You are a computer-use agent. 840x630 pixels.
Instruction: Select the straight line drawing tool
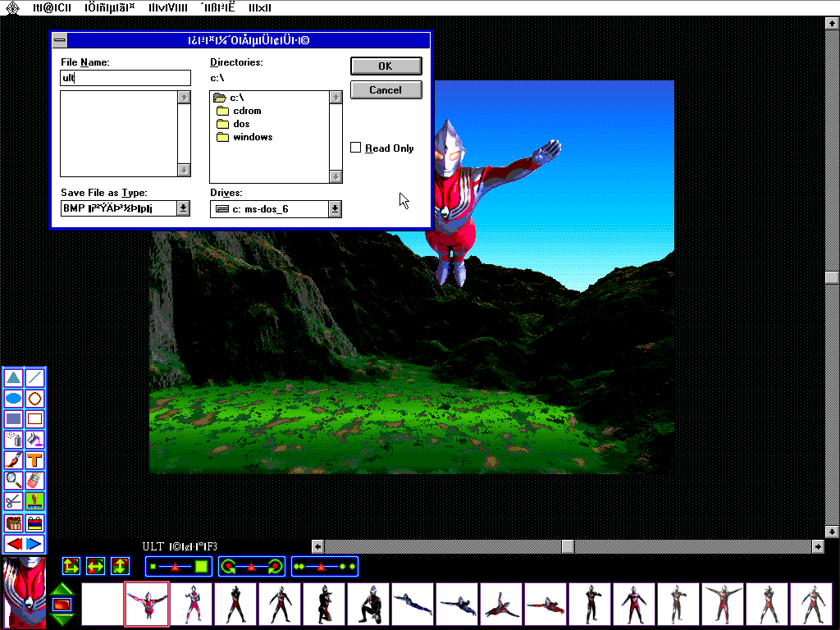[x=34, y=377]
